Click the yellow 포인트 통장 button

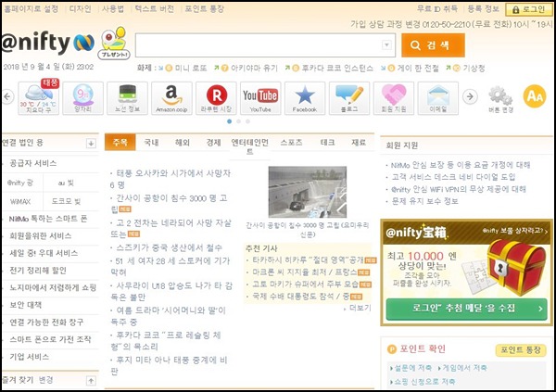coord(521,350)
